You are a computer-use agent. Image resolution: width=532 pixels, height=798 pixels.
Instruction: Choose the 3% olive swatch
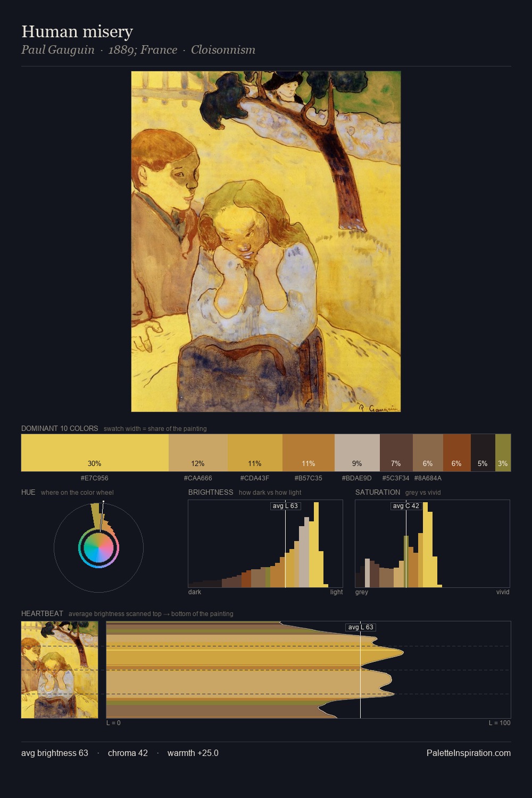click(x=503, y=453)
